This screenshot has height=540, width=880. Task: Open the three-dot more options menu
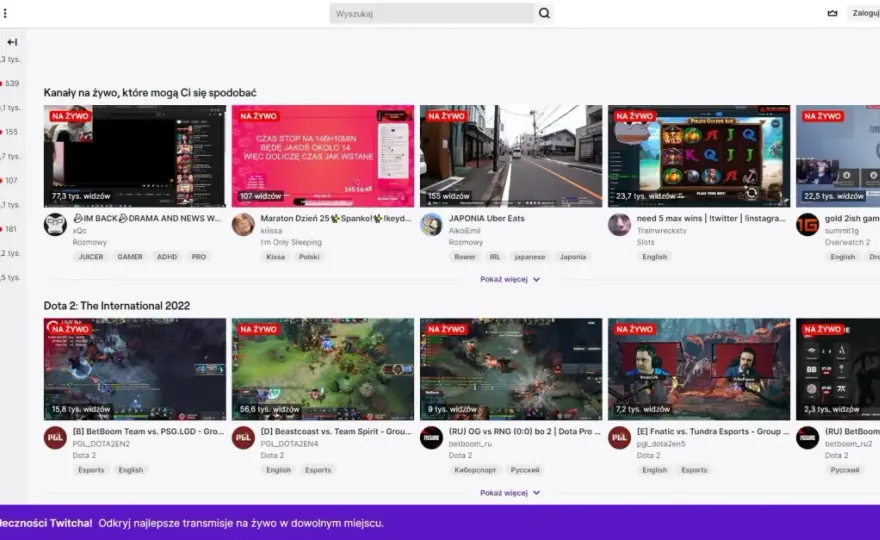(5, 13)
